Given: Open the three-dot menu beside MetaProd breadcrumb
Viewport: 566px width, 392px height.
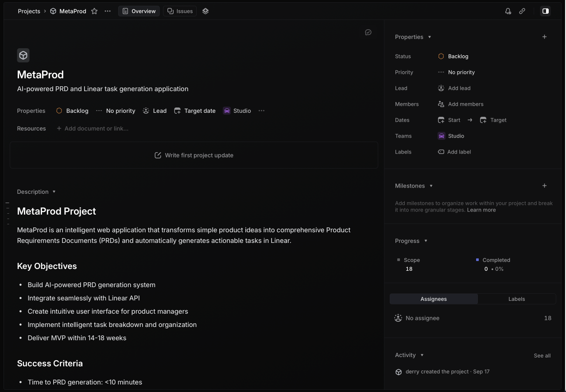Looking at the screenshot, I should point(108,11).
